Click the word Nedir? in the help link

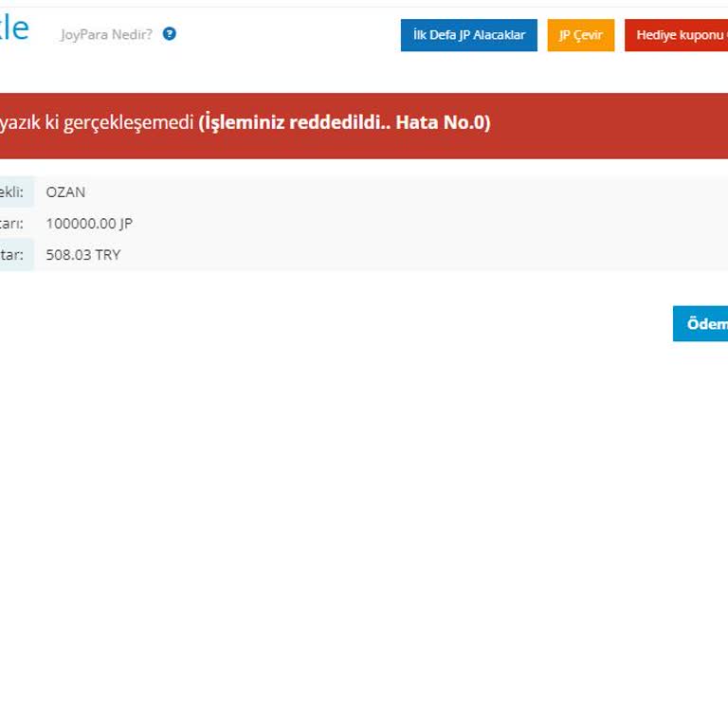(x=133, y=35)
